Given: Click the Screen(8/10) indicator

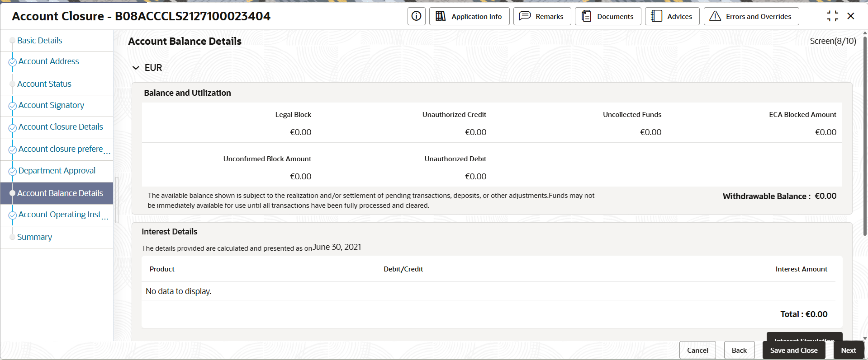Looking at the screenshot, I should (x=833, y=41).
